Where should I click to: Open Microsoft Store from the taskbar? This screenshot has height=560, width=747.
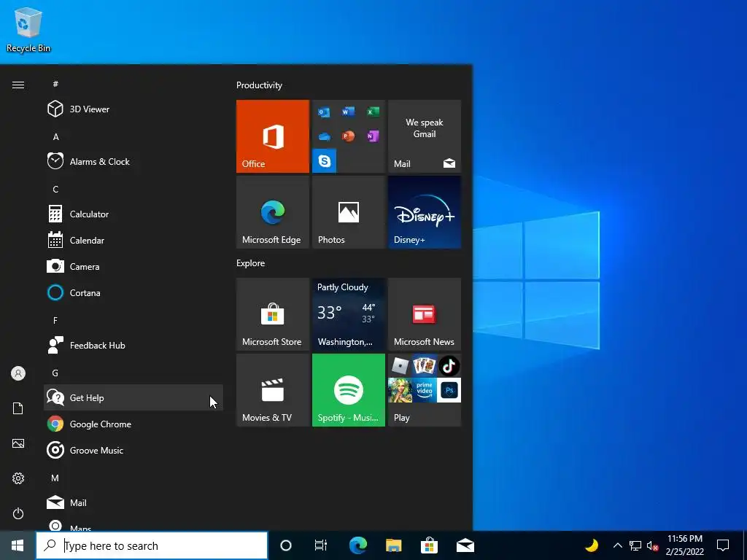(x=429, y=545)
